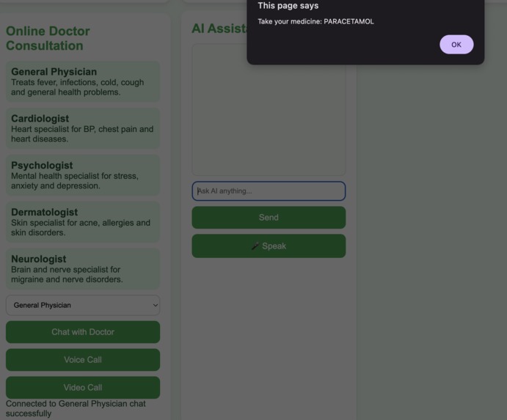This screenshot has width=507, height=420.
Task: Start a Voice Call
Action: coord(83,360)
